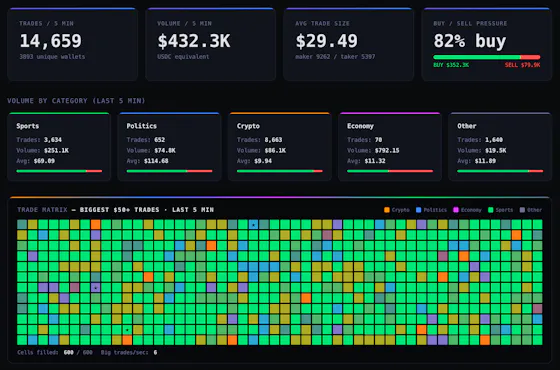This screenshot has height=370, width=560.
Task: Click the magenta Economy legend swatch
Action: coord(456,210)
